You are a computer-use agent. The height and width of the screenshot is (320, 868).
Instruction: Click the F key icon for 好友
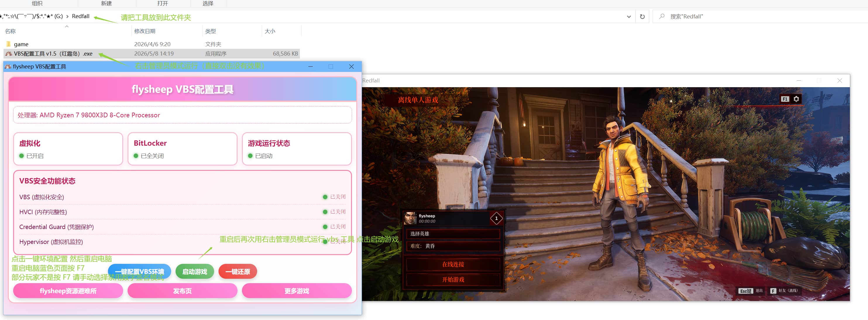[x=773, y=291]
